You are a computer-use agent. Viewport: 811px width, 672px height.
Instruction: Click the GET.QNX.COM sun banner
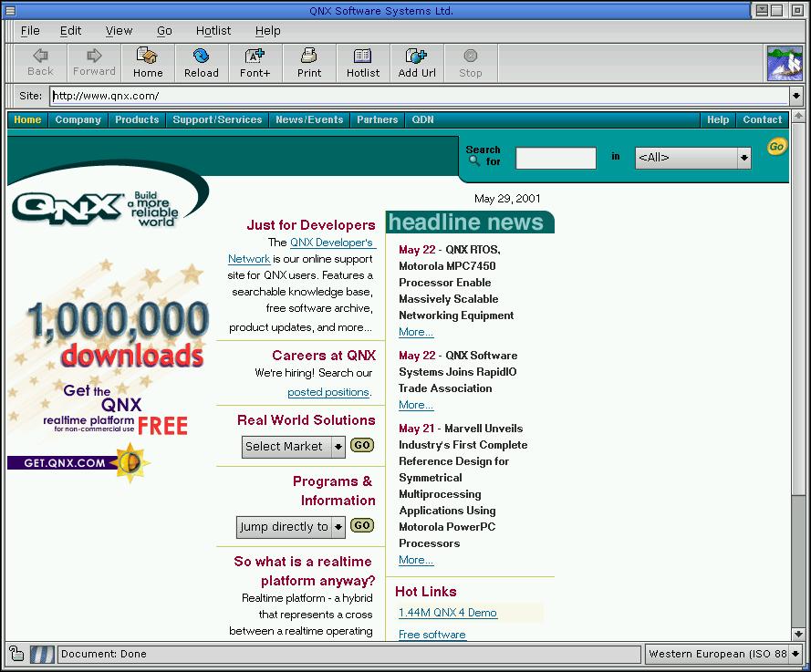79,462
